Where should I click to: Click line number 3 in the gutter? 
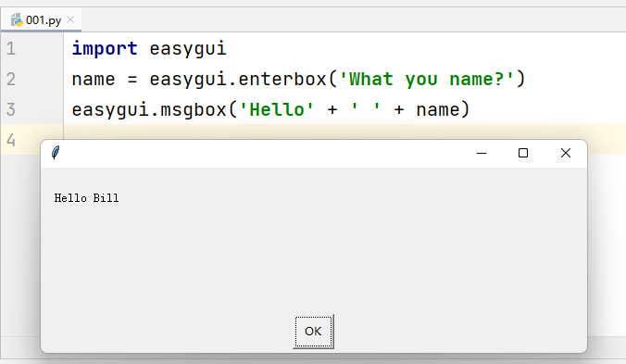click(x=11, y=109)
